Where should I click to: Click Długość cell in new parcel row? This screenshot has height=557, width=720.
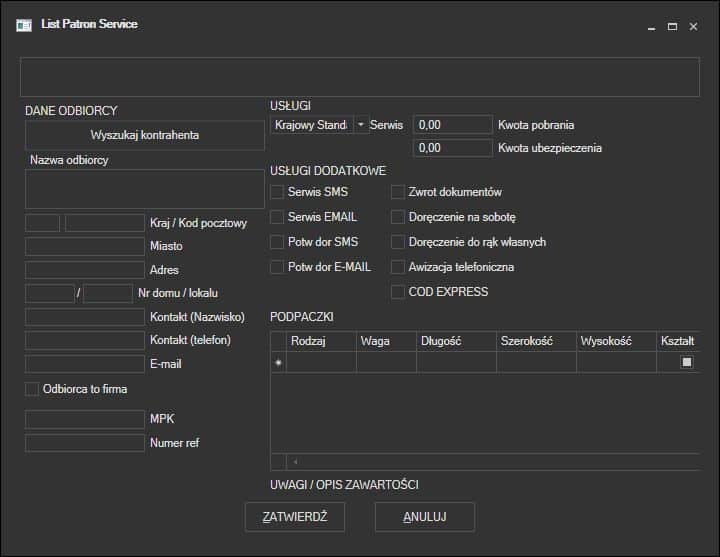pos(456,362)
